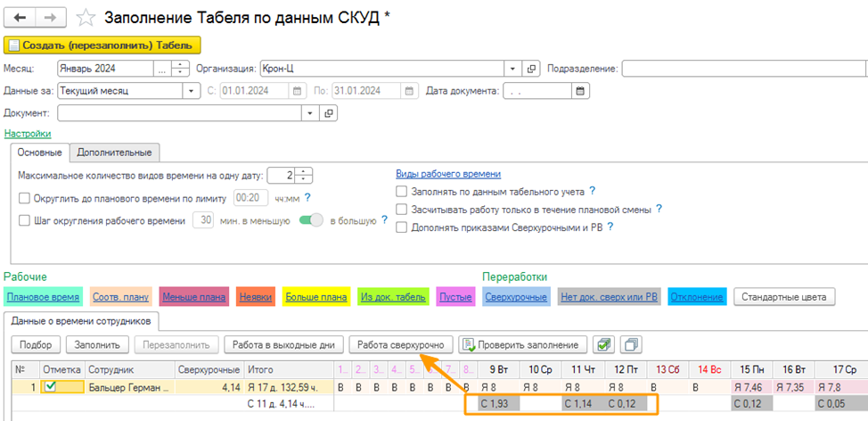Click the check-all marks icon in table toolbar

(604, 344)
